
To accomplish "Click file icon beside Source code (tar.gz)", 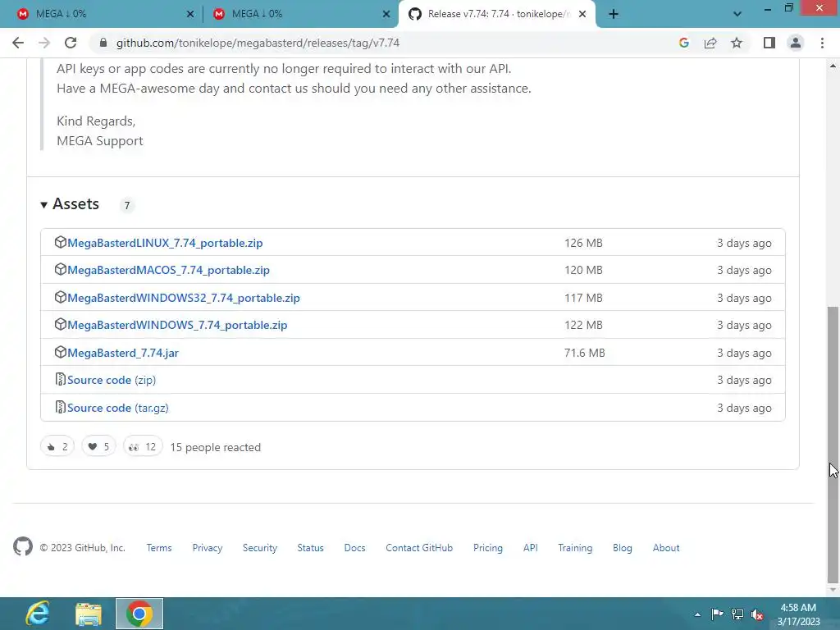I will tap(61, 407).
